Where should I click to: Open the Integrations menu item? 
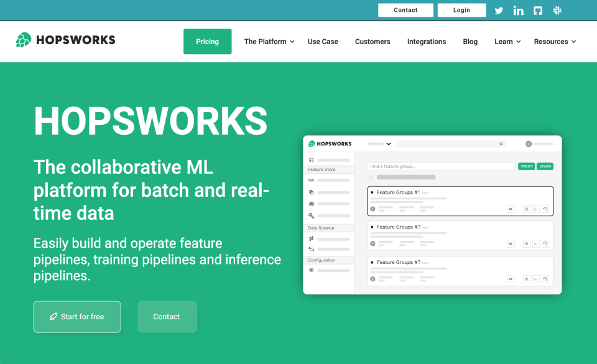tap(427, 42)
